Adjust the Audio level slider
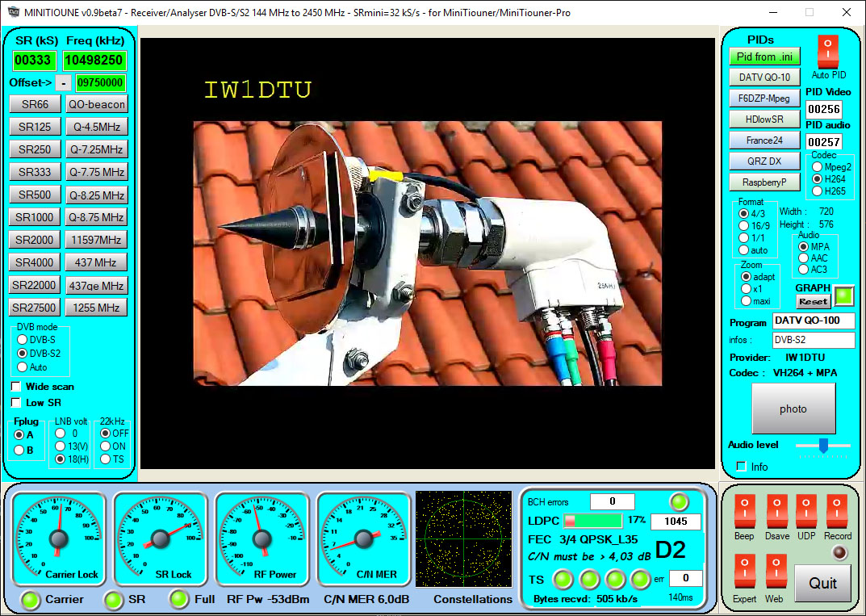This screenshot has width=866, height=616. pos(822,445)
